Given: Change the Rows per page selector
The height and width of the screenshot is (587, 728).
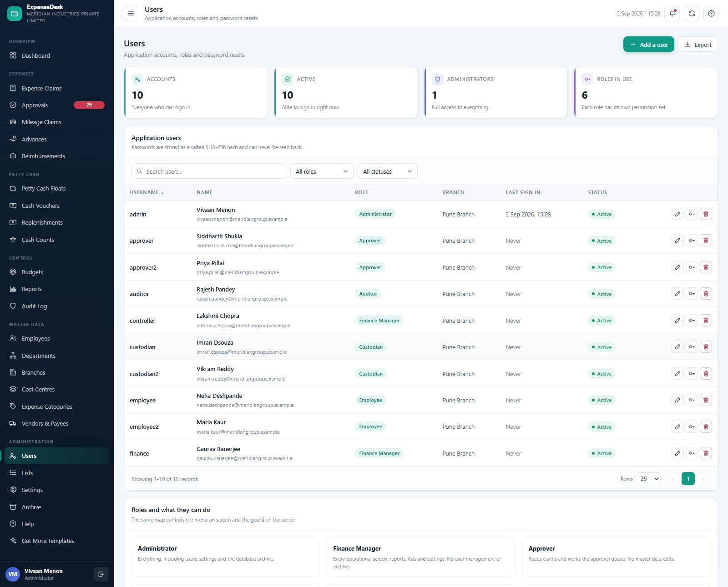Looking at the screenshot, I should click(648, 479).
